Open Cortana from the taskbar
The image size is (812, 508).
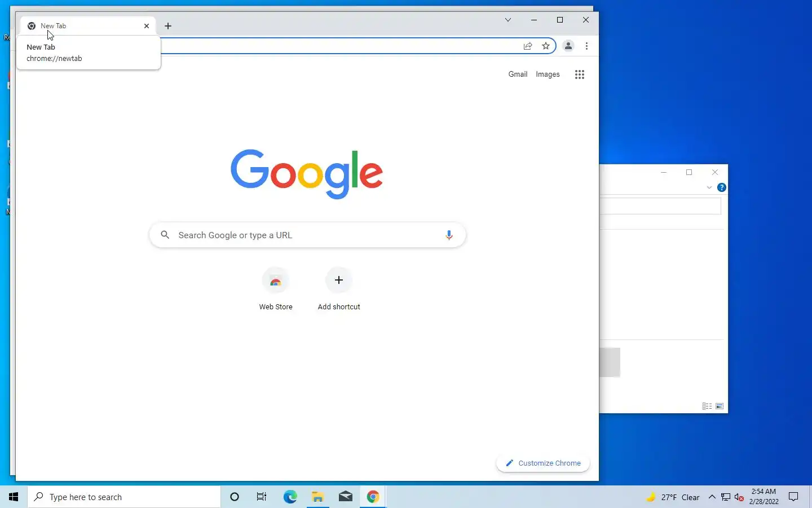235,497
